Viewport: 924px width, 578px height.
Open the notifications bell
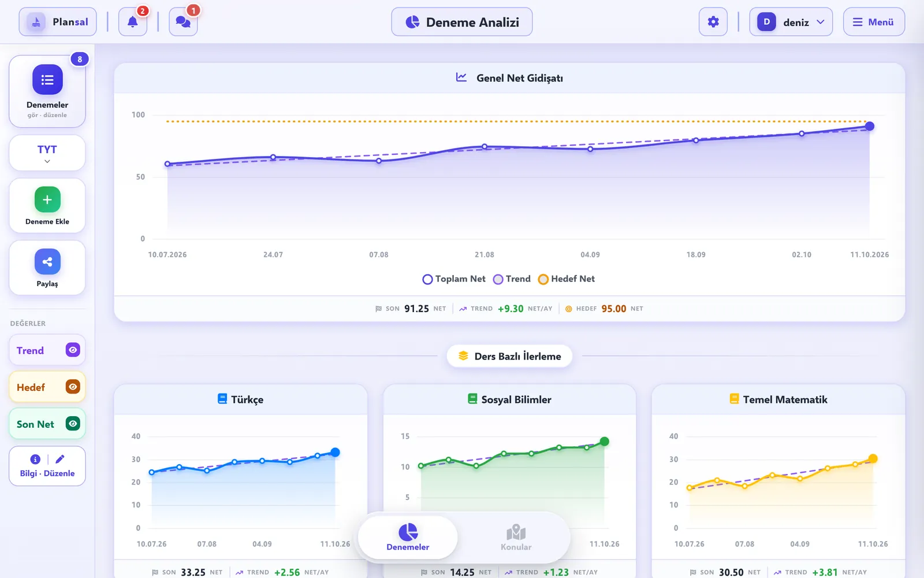(x=132, y=22)
